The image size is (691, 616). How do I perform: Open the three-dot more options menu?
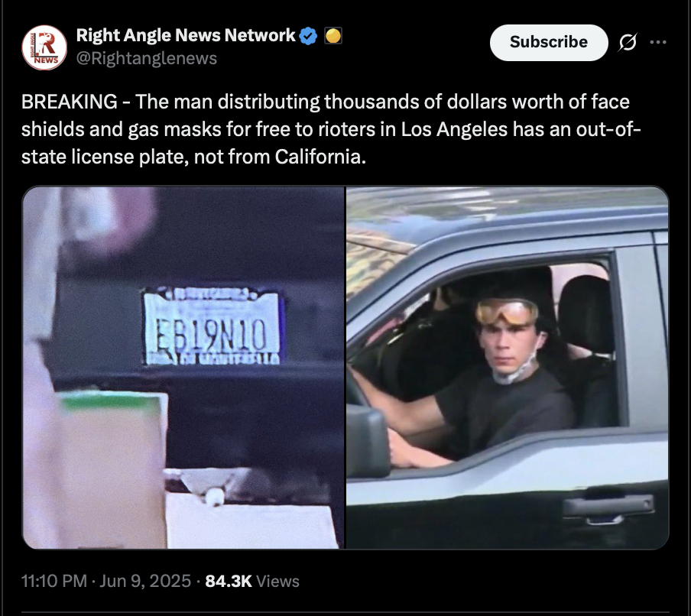click(658, 42)
